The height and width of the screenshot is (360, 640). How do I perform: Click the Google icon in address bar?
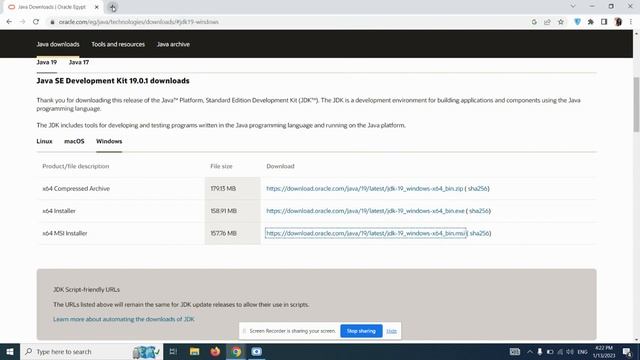(x=534, y=22)
